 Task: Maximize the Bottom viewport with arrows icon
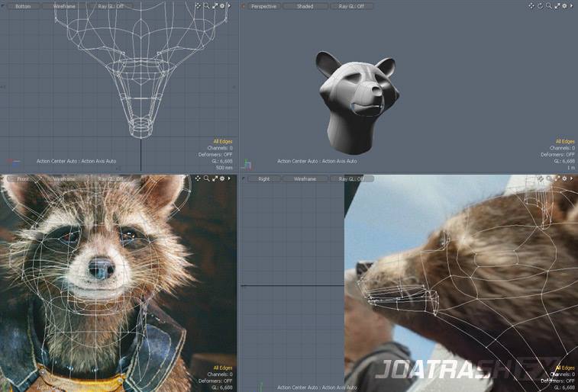coord(215,5)
